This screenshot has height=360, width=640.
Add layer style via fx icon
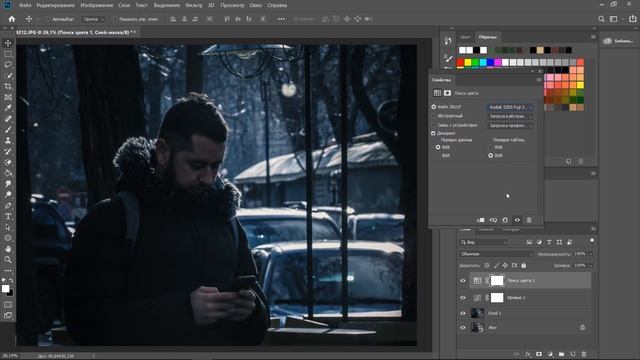tap(528, 354)
